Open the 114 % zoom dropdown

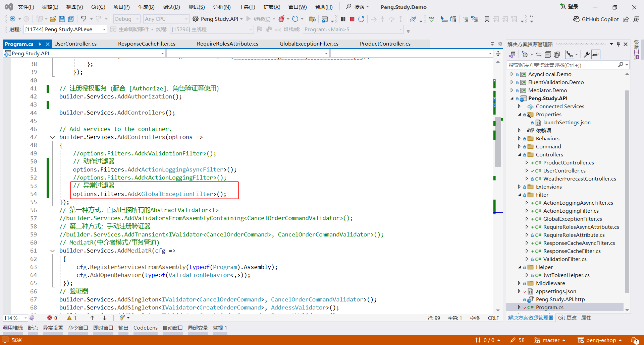16,318
